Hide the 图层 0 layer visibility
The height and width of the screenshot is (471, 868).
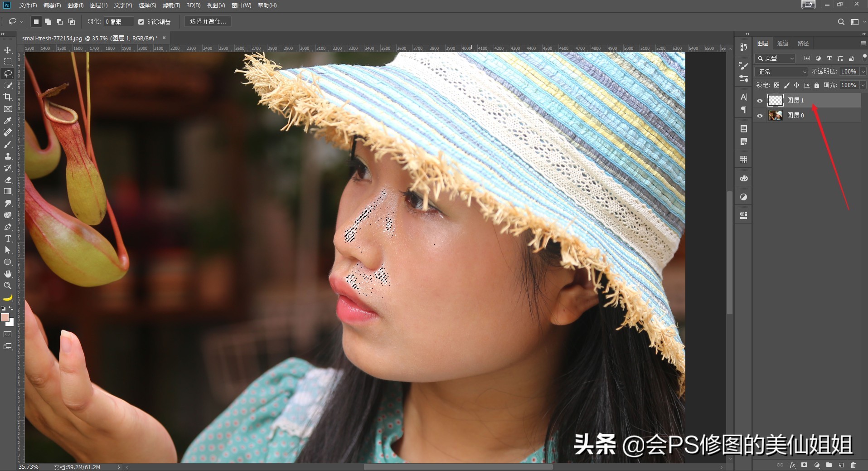pyautogui.click(x=760, y=115)
